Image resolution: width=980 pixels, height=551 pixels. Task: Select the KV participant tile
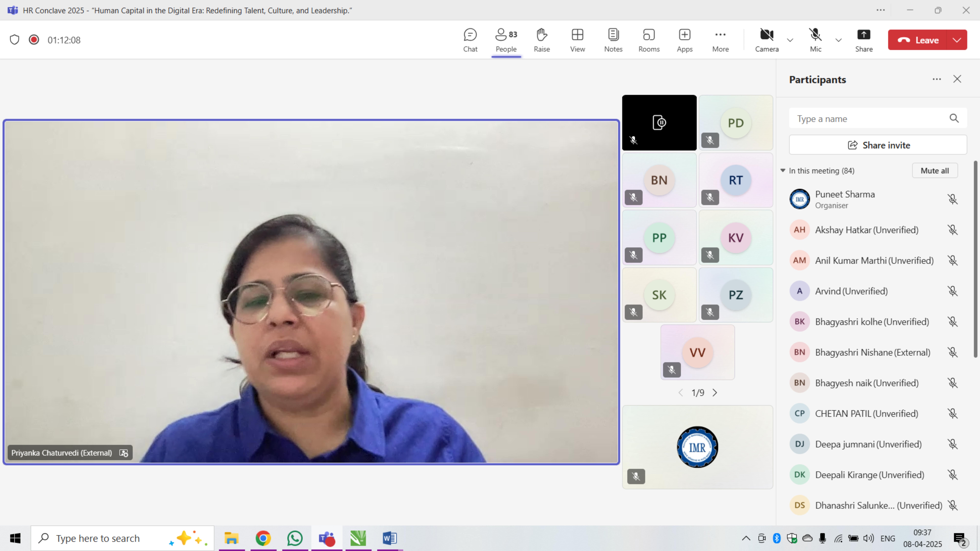[736, 238]
